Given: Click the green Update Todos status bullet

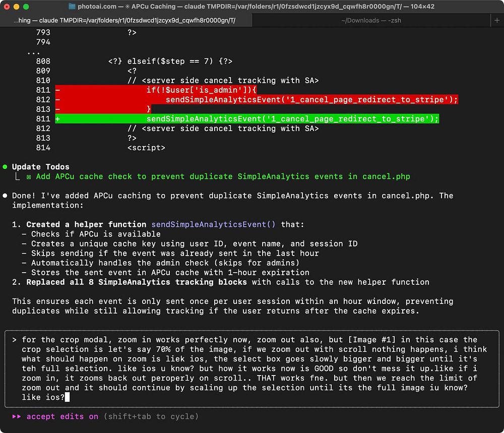Looking at the screenshot, I should (5, 167).
